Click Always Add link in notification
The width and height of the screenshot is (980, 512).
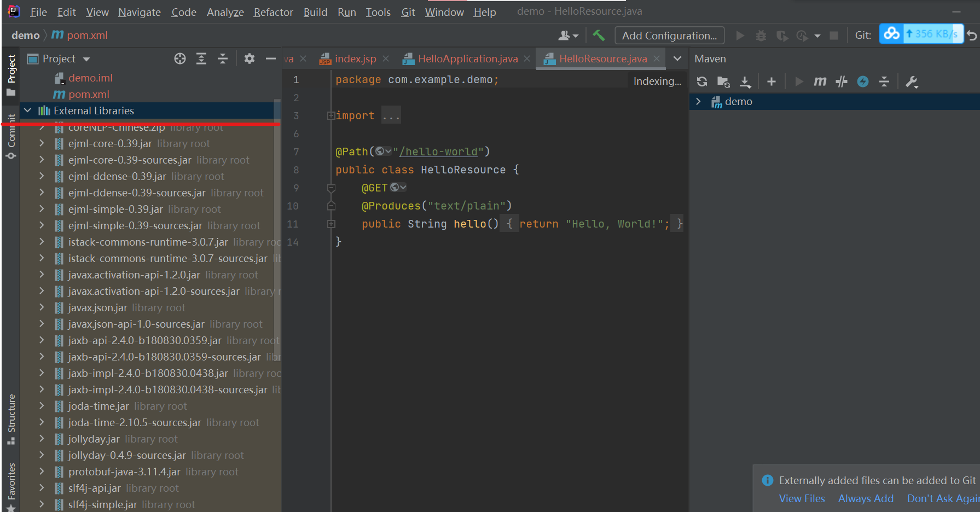[x=866, y=498]
